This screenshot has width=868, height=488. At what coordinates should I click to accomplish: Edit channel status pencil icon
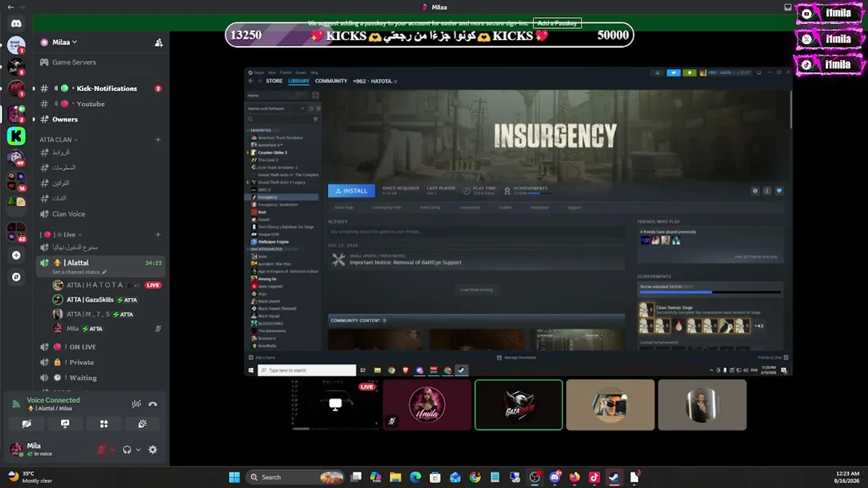[104, 272]
